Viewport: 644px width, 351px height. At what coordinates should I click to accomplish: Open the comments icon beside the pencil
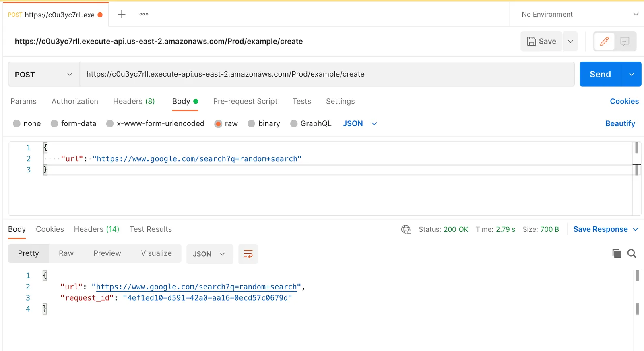[x=625, y=41]
